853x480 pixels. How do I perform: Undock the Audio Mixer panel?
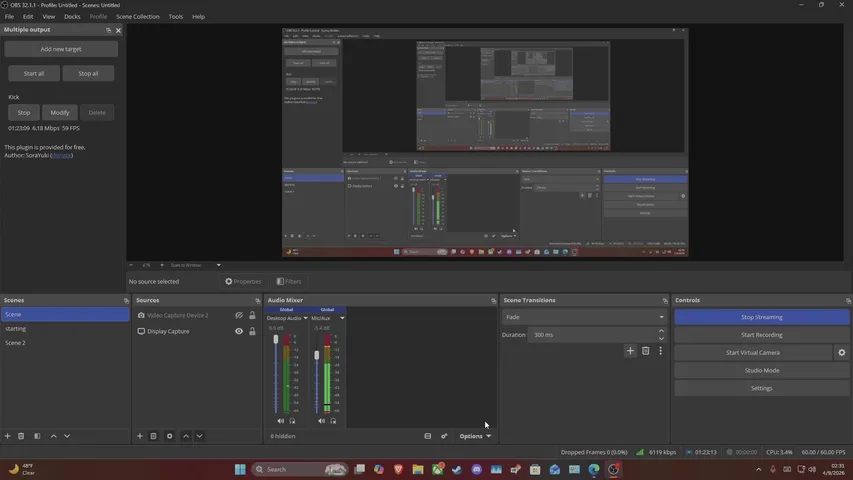click(x=493, y=300)
